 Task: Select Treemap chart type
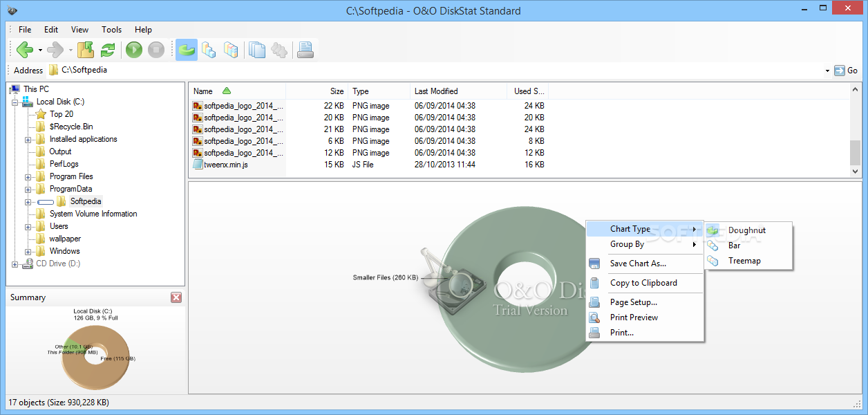748,261
